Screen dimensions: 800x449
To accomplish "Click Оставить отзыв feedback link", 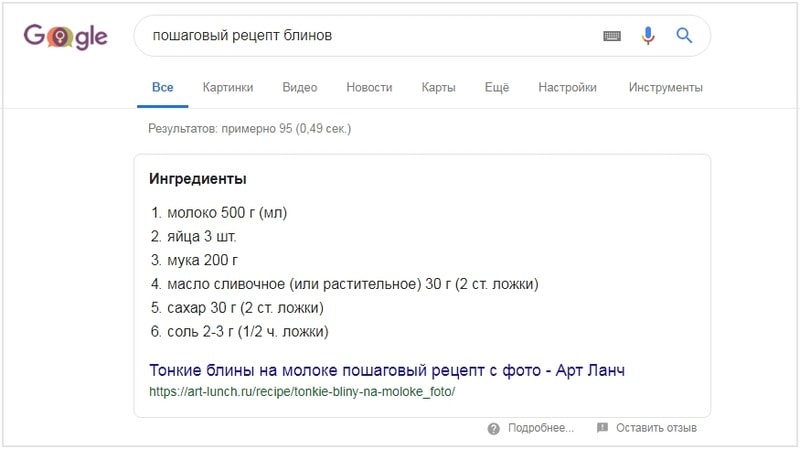I will [656, 428].
